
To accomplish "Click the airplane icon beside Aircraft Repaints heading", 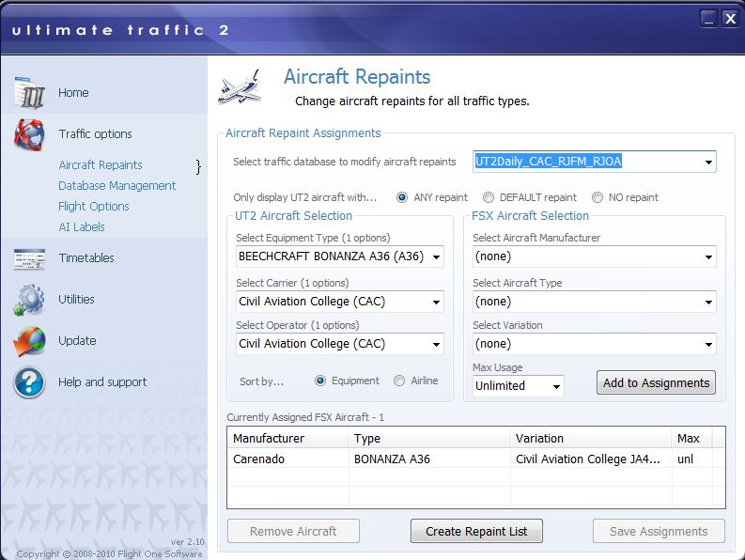I will (x=241, y=87).
